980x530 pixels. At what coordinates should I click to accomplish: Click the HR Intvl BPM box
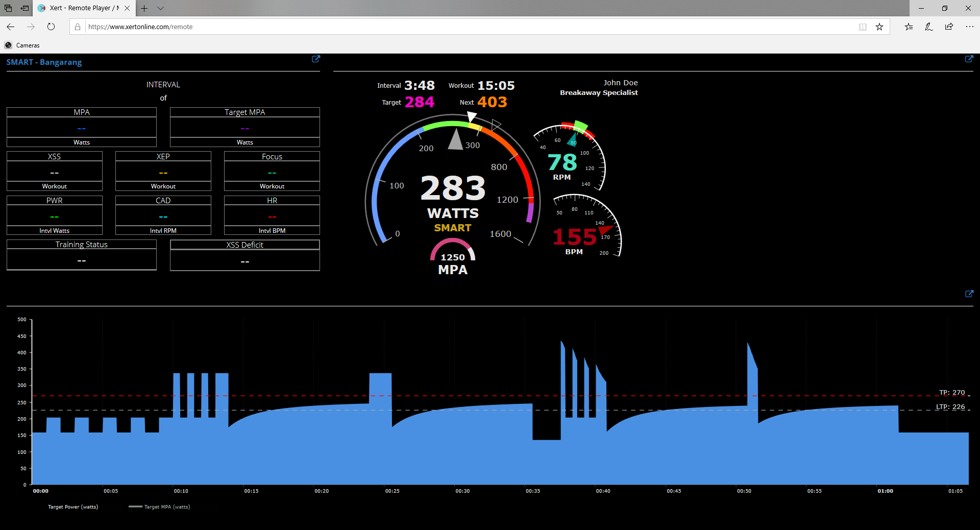272,215
